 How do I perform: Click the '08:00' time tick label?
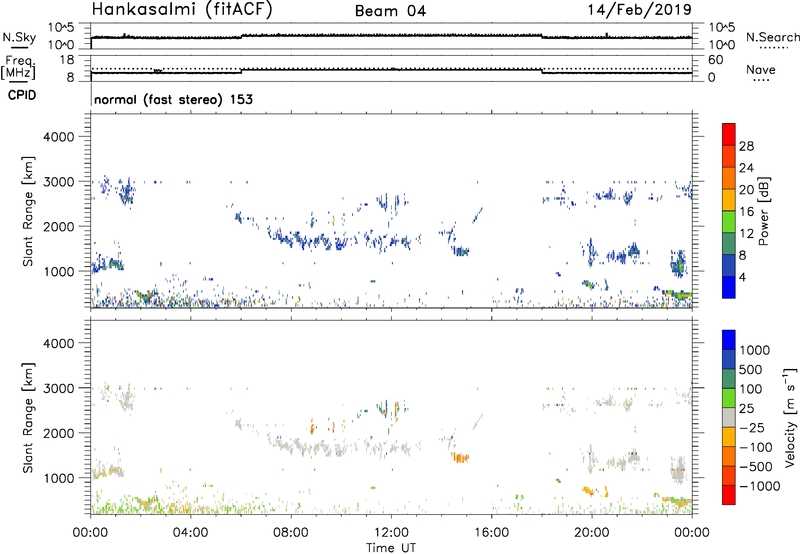pos(291,533)
